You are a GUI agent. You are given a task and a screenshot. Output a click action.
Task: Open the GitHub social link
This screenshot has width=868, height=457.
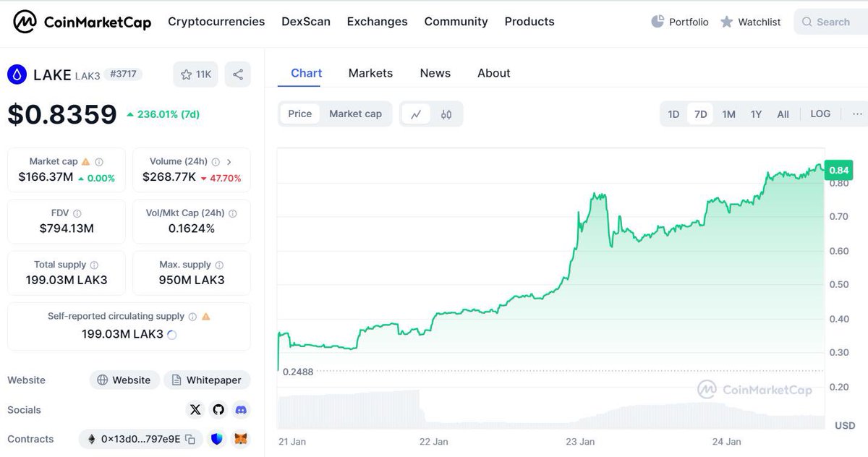pyautogui.click(x=218, y=410)
